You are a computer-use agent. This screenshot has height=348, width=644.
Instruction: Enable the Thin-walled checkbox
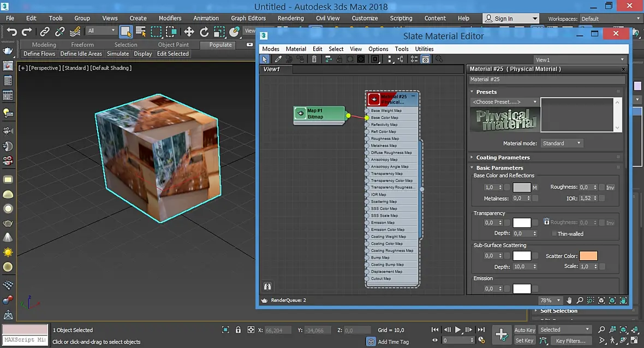[554, 233]
